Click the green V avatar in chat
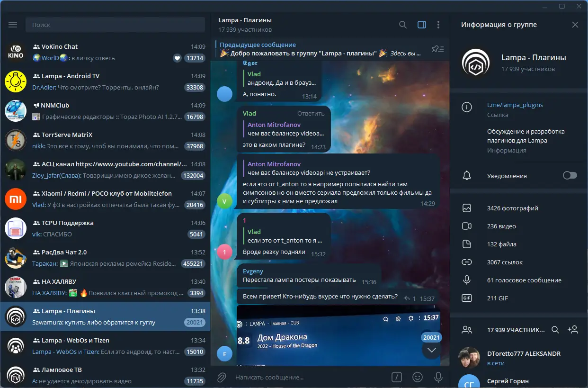The height and width of the screenshot is (388, 588). pyautogui.click(x=224, y=201)
